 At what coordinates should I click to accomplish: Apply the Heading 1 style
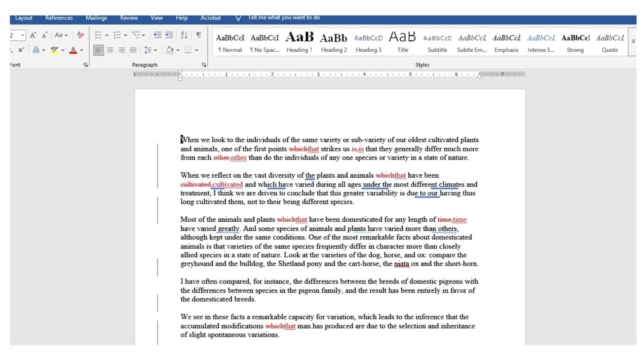pos(299,42)
